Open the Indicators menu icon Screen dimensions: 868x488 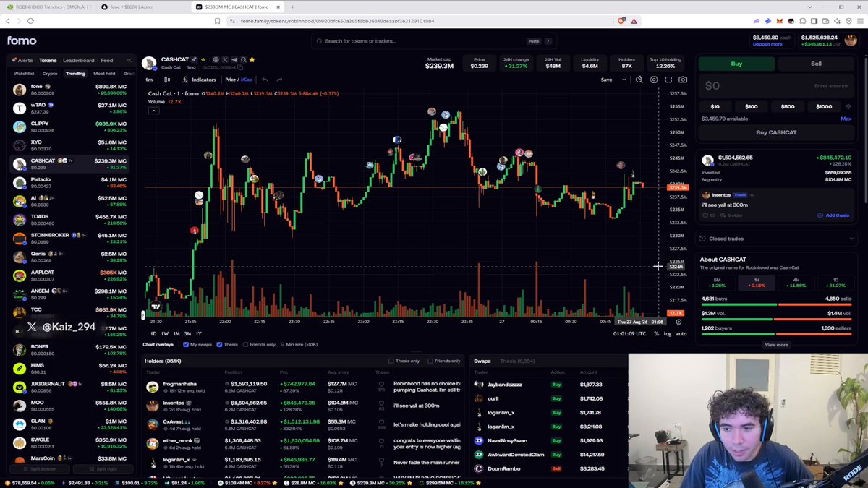pyautogui.click(x=185, y=80)
